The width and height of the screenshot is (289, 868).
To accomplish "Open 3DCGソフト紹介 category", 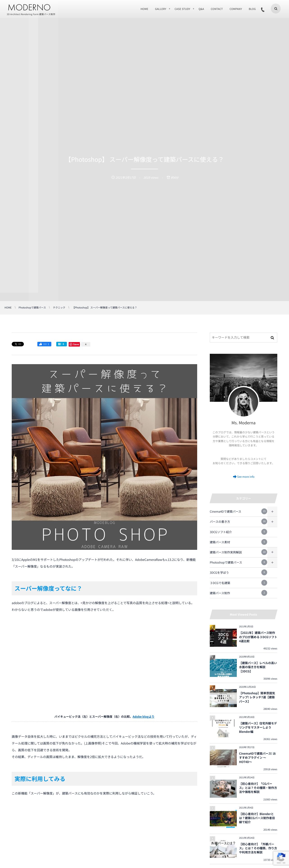I will coord(221,532).
